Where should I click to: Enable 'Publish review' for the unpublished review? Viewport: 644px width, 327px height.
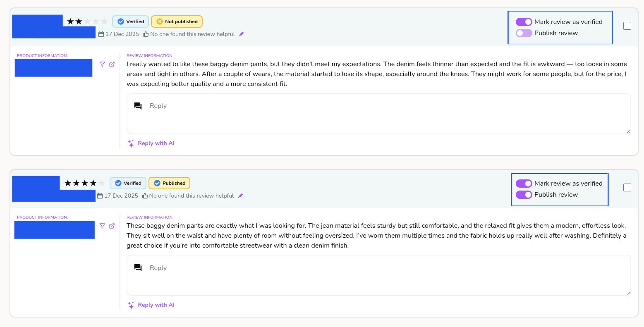(x=524, y=33)
